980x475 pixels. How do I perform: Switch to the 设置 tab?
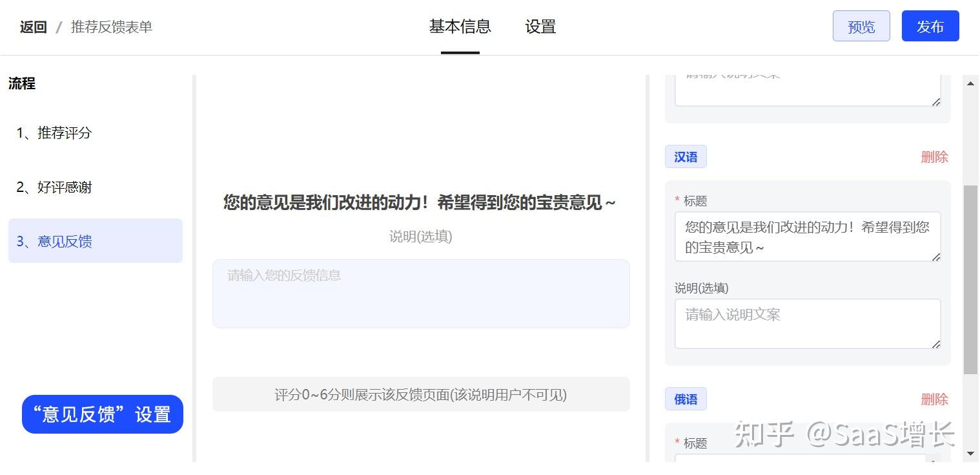point(540,26)
